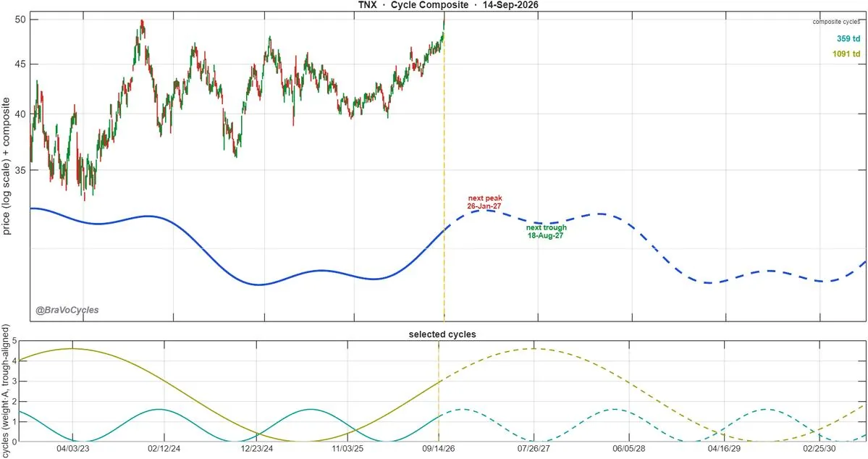Image resolution: width=868 pixels, height=459 pixels.
Task: Click the lower subplot y-axis value '5'
Action: coord(14,341)
